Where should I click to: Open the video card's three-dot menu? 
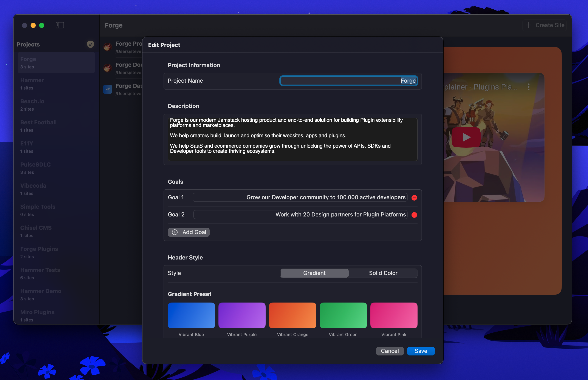pos(529,87)
